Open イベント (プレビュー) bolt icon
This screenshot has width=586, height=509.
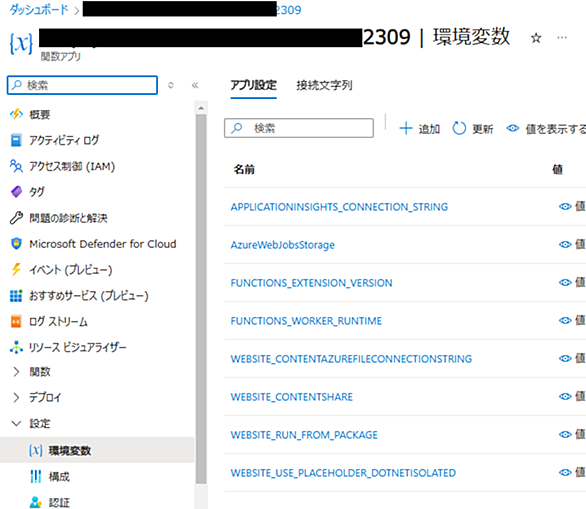pos(16,269)
